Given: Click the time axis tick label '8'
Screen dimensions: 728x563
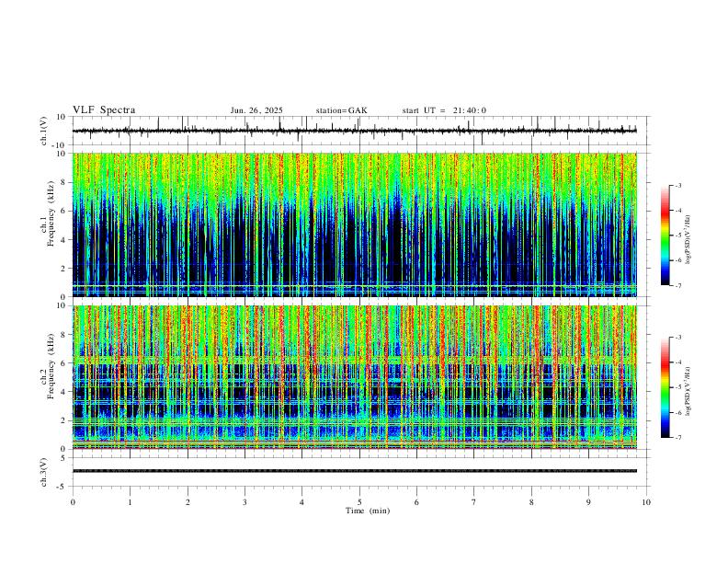Looking at the screenshot, I should tap(531, 502).
